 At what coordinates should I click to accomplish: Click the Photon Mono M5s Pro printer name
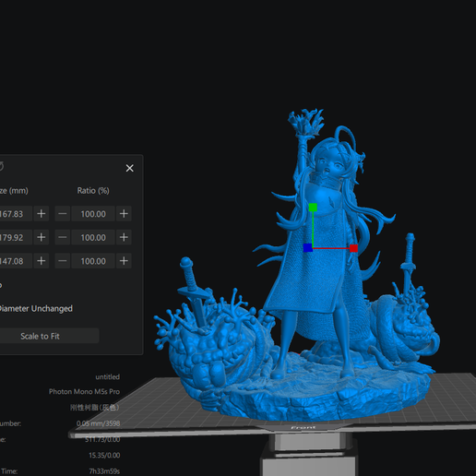pyautogui.click(x=84, y=391)
